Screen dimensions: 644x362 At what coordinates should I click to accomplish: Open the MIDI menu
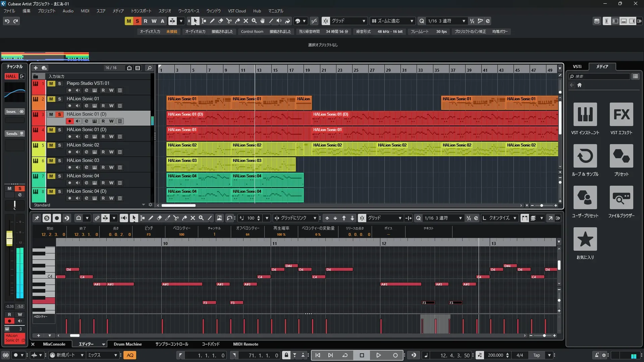tap(85, 11)
